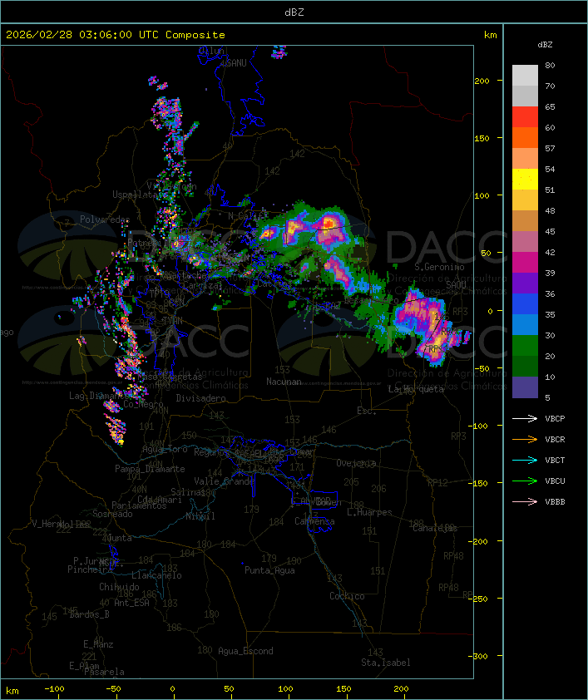This screenshot has height=700, width=588.
Task: Click the timestamp 2026/02/28 03:06:00 UTC Composite
Action: (x=116, y=35)
